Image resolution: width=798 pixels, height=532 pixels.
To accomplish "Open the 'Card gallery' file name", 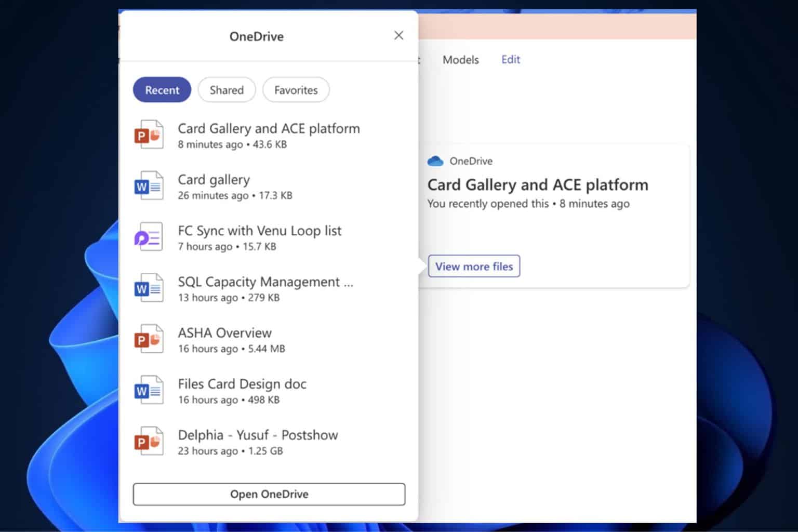I will 214,180.
